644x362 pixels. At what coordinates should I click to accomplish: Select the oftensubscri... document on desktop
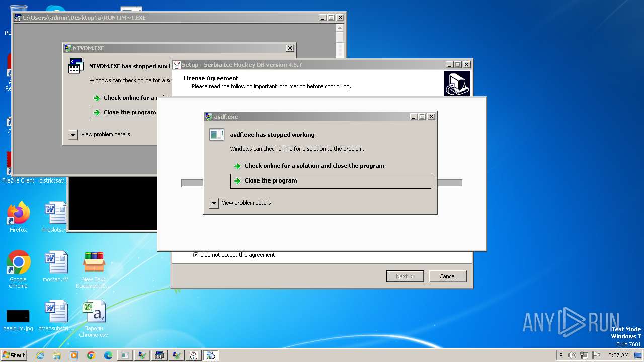[56, 316]
